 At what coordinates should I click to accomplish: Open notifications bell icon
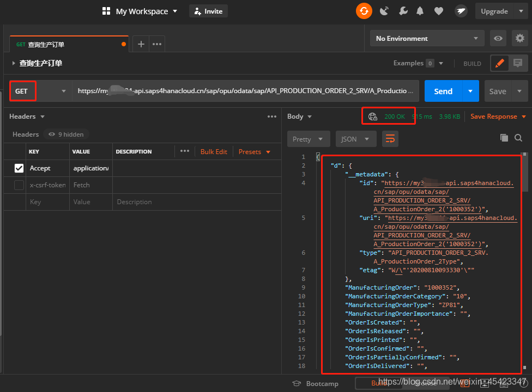pyautogui.click(x=420, y=11)
